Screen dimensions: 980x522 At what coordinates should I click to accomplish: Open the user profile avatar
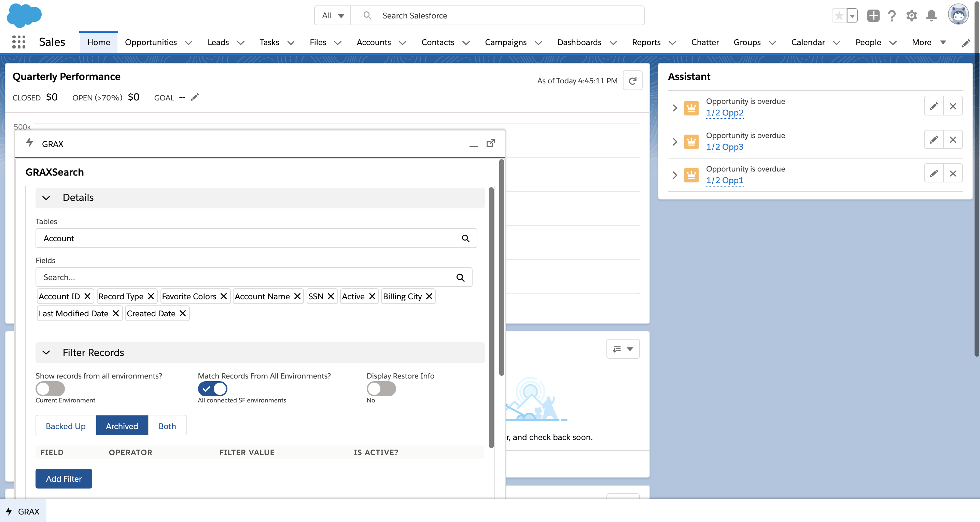[958, 15]
